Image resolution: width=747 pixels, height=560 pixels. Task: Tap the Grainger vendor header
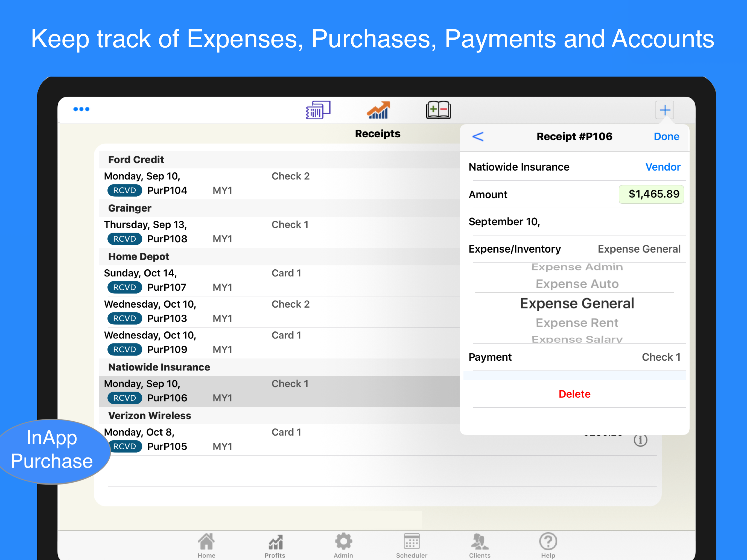point(279,208)
